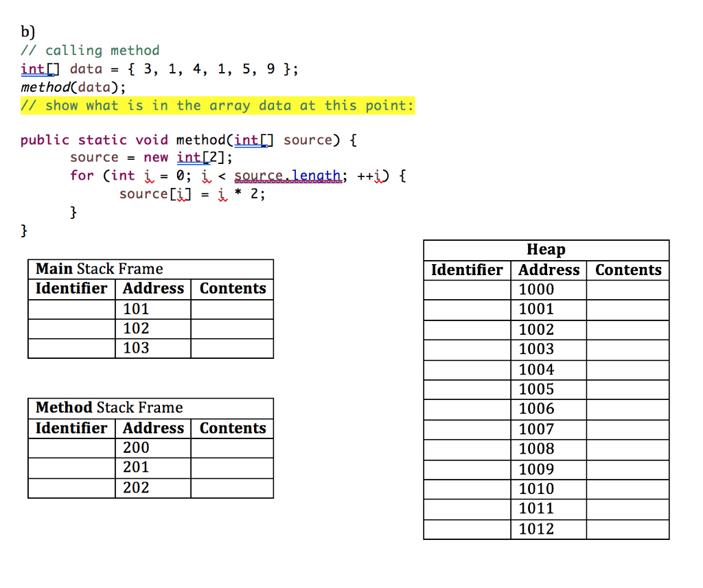The image size is (703, 588).
Task: Click the b) label at top
Action: [x=25, y=32]
